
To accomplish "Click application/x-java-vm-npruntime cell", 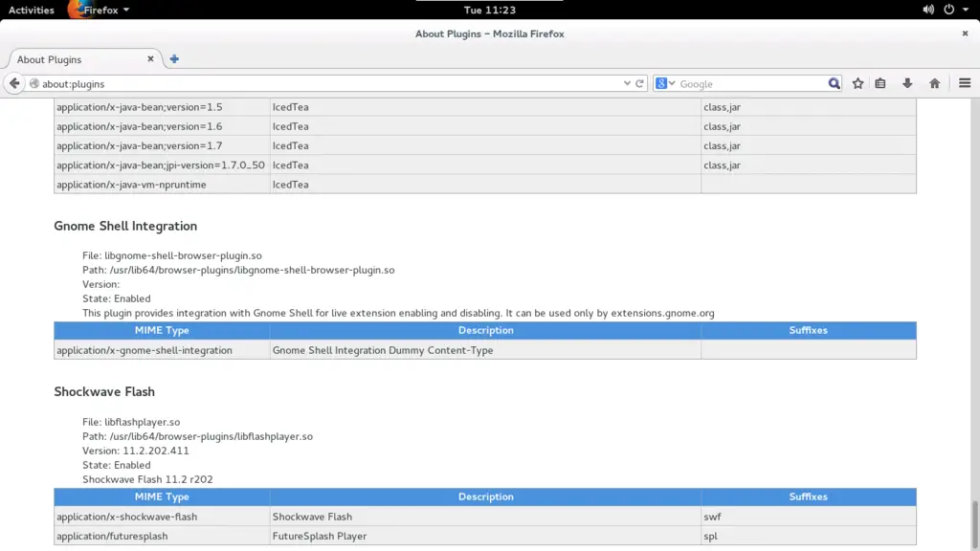I will 162,185.
